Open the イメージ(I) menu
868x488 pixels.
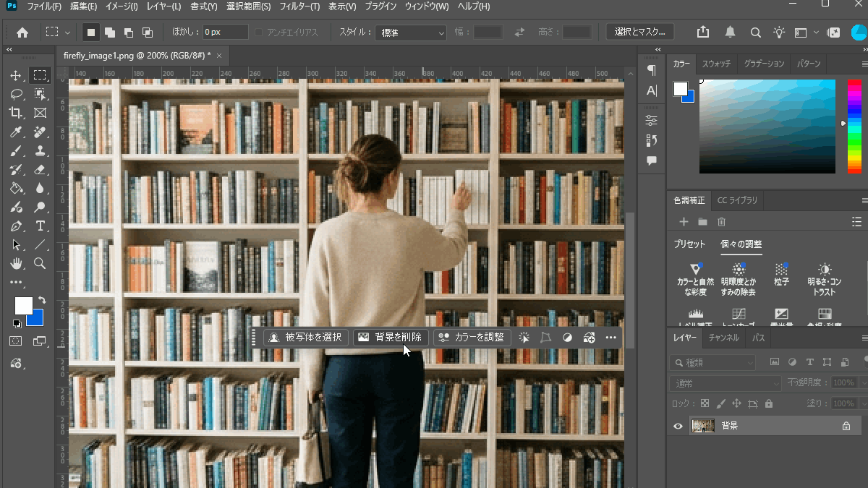pos(120,7)
